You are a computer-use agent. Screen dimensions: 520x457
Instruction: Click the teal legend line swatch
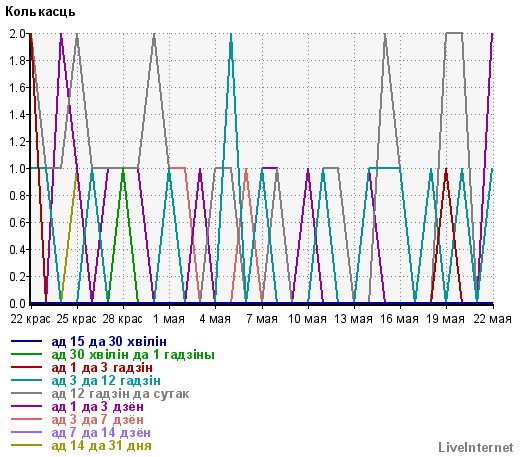[x=27, y=380]
